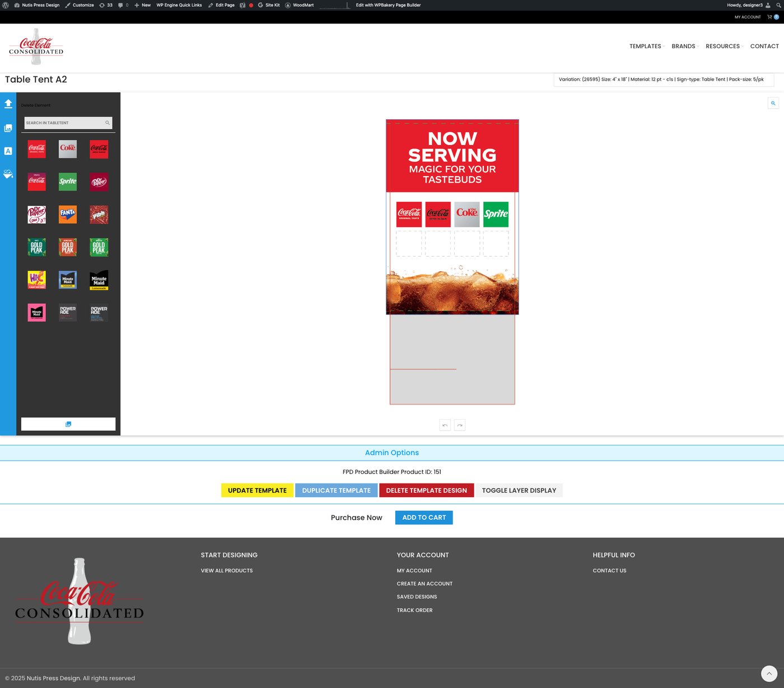
Task: Add the table tent to cart
Action: [x=424, y=518]
